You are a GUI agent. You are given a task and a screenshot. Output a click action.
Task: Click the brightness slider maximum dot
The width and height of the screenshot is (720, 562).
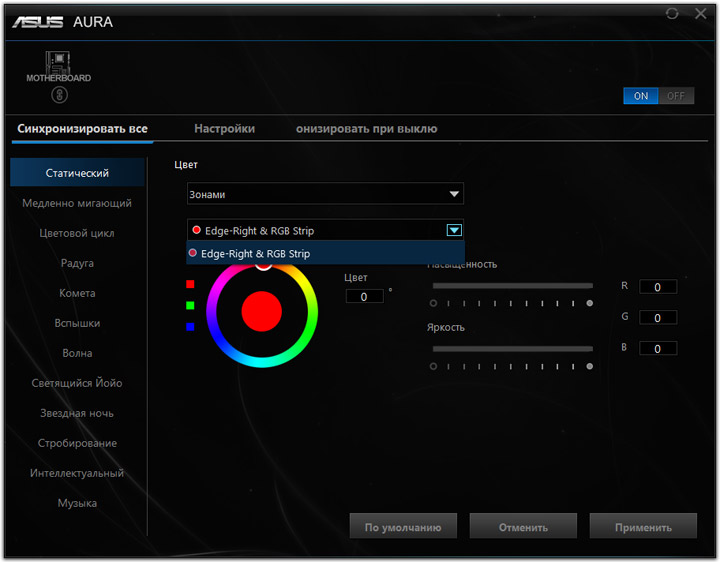pyautogui.click(x=590, y=366)
